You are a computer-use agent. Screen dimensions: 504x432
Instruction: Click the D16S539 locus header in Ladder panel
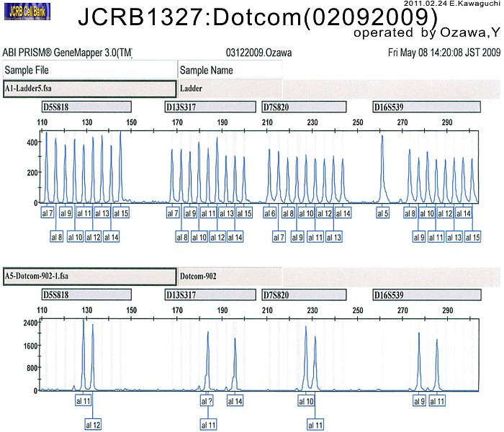(x=427, y=107)
